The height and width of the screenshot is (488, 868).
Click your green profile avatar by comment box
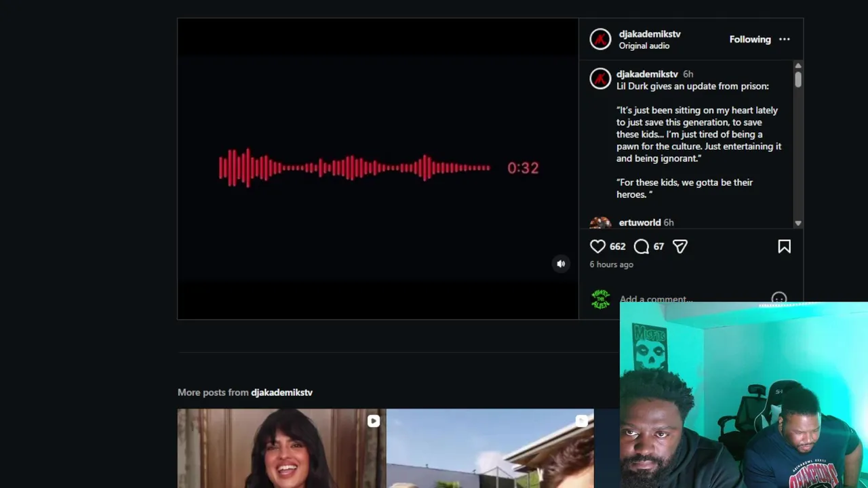[x=600, y=299]
